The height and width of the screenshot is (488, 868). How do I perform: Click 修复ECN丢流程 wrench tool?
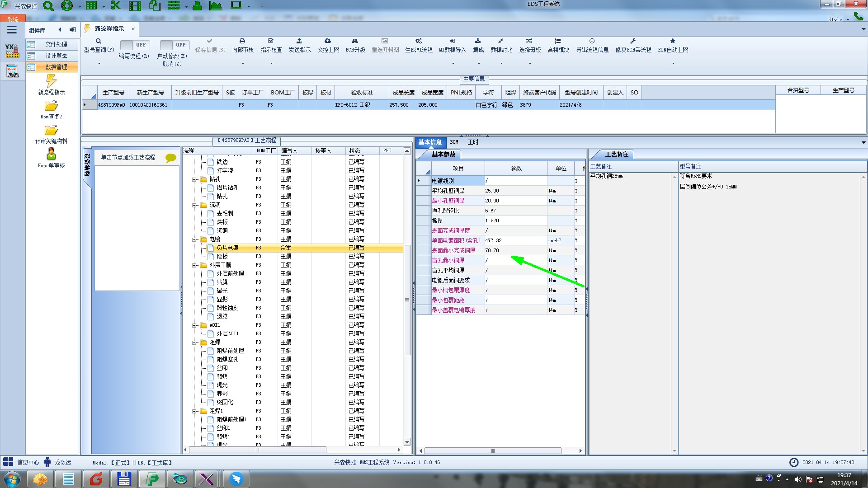point(633,46)
